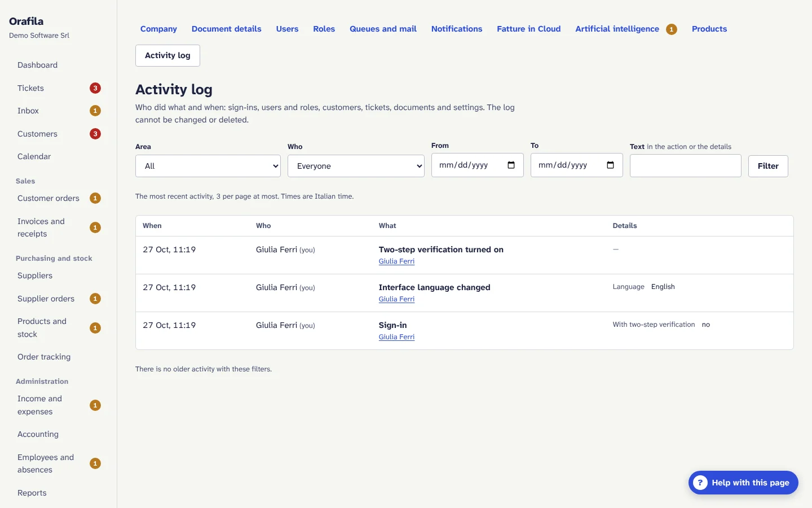The image size is (812, 508).
Task: Click the Orafila logo text
Action: tap(26, 21)
